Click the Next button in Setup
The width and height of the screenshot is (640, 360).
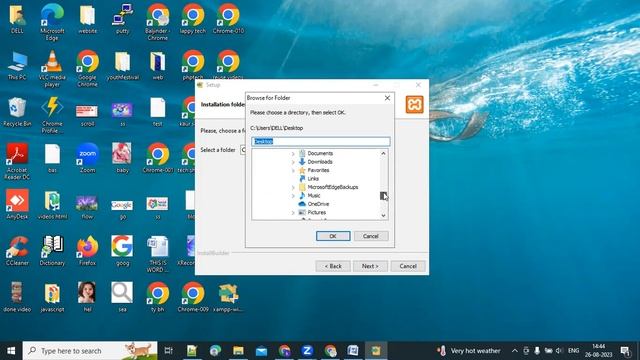tap(370, 266)
